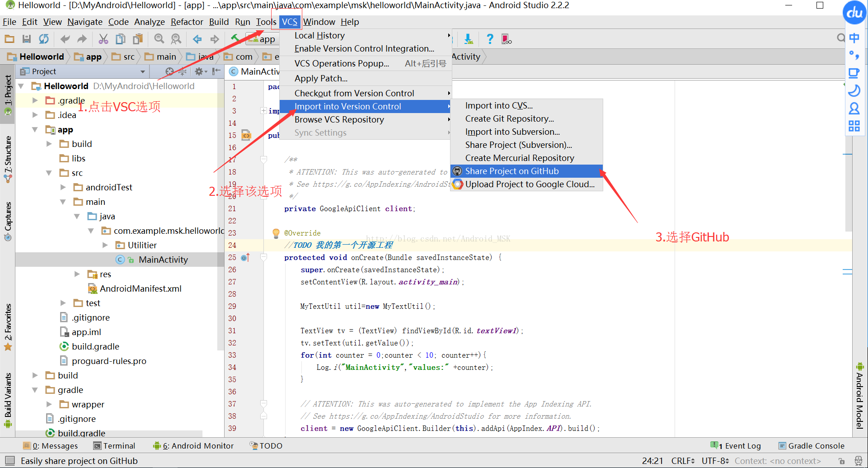Toggle the Captures tool window
Viewport: 868px width, 468px height.
coord(8,221)
